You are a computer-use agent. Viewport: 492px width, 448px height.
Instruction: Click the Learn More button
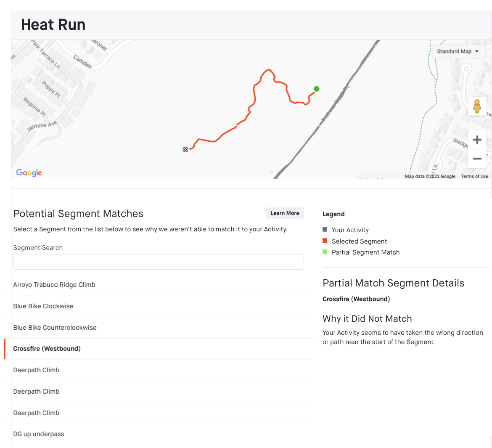click(x=285, y=213)
